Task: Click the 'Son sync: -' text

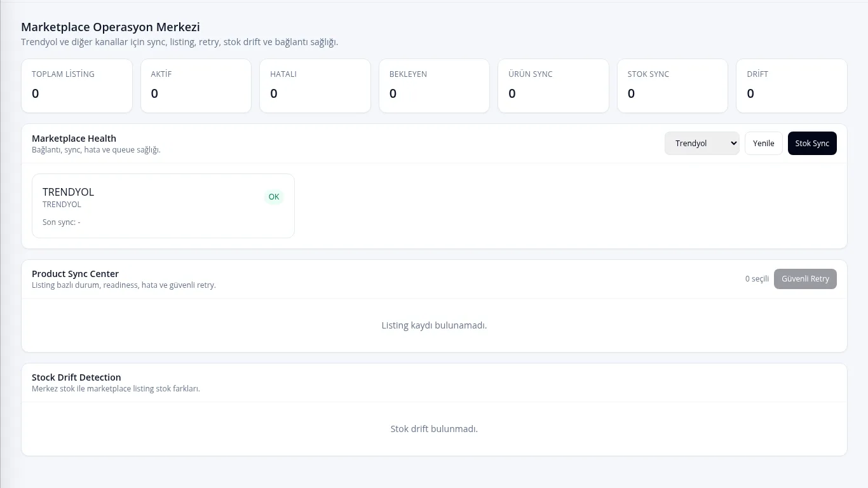Action: [x=62, y=222]
